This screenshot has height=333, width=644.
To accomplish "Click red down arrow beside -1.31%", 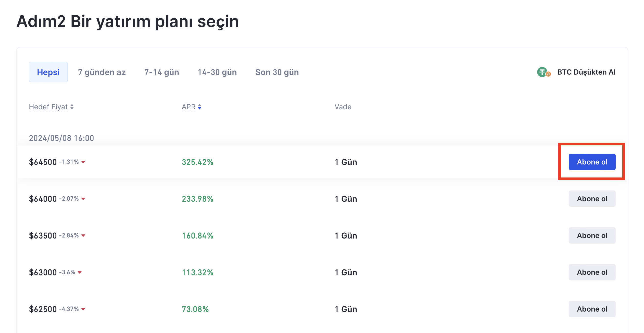I will (83, 162).
